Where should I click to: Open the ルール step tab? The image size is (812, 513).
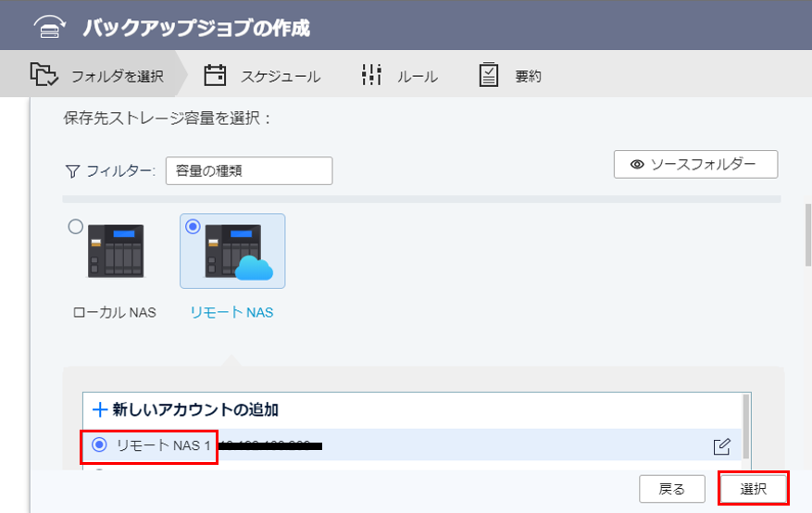pos(417,76)
